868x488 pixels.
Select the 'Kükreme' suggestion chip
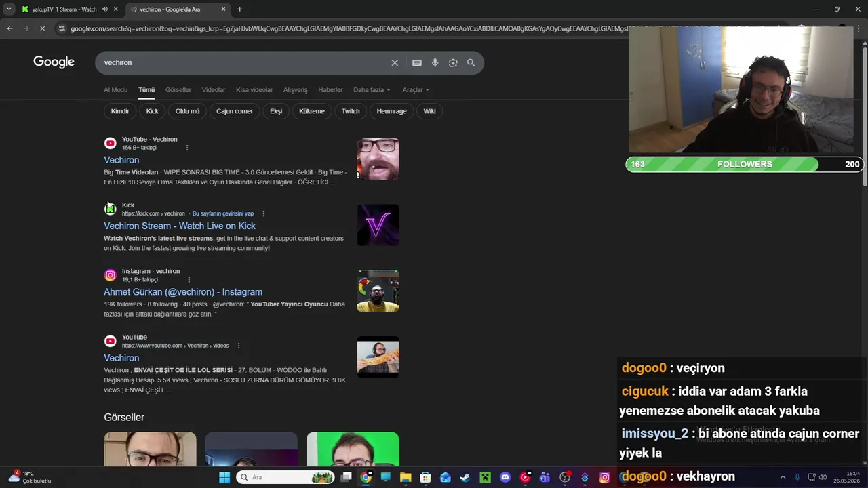pos(312,111)
